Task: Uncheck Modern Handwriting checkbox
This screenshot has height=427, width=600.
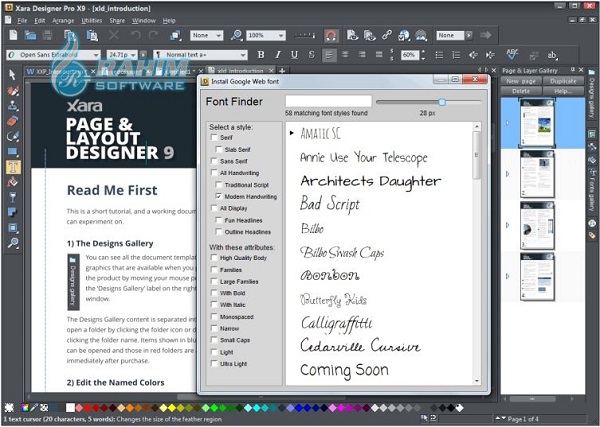Action: (x=218, y=196)
